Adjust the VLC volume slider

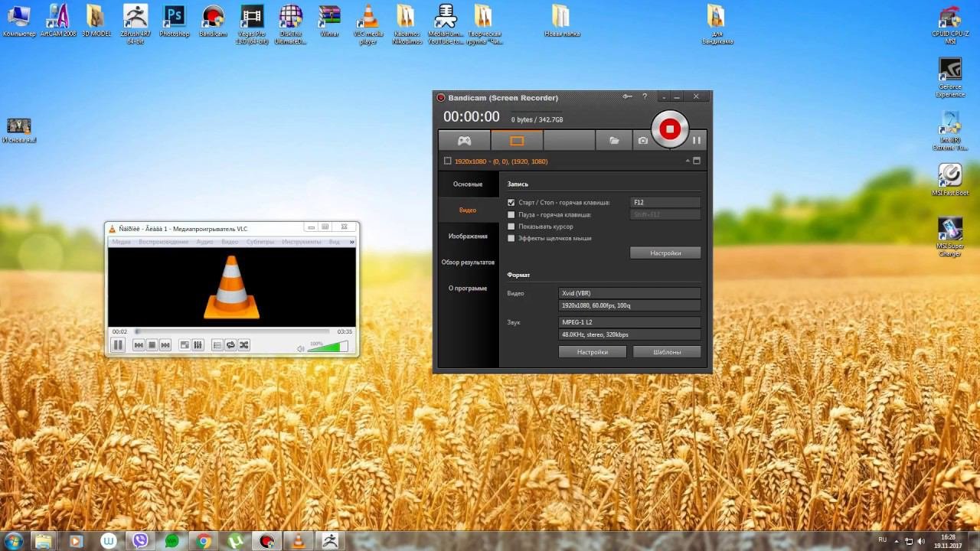328,347
